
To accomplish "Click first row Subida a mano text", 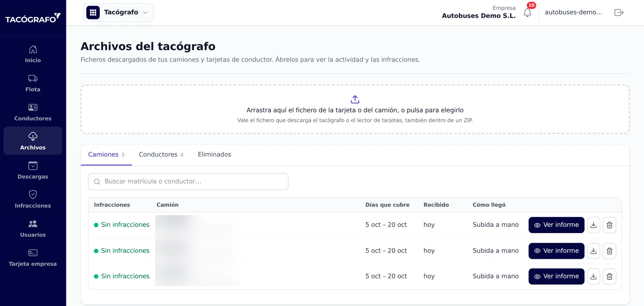I will click(x=495, y=225).
